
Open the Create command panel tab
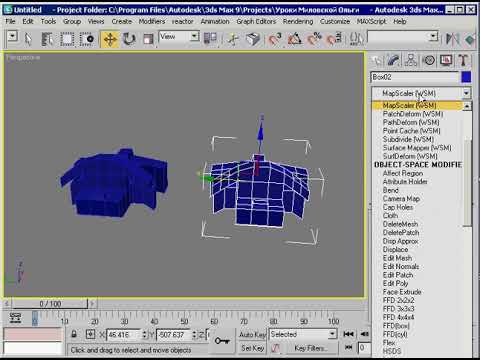377,60
